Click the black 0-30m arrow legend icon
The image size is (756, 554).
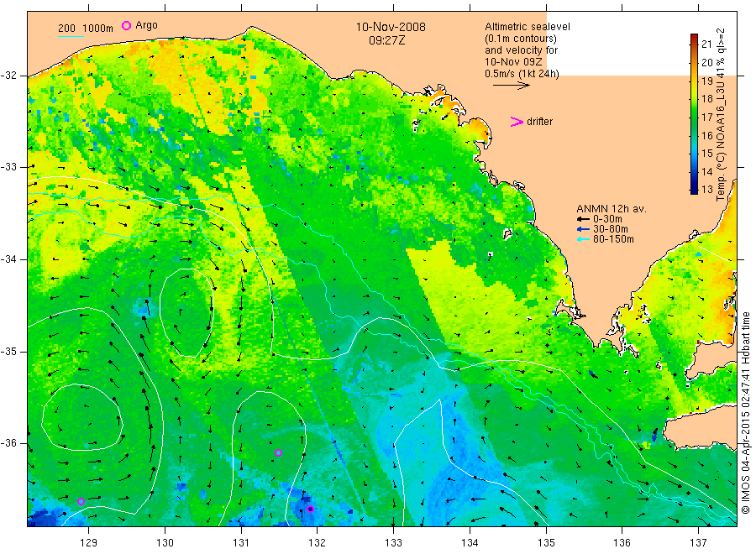click(x=584, y=219)
